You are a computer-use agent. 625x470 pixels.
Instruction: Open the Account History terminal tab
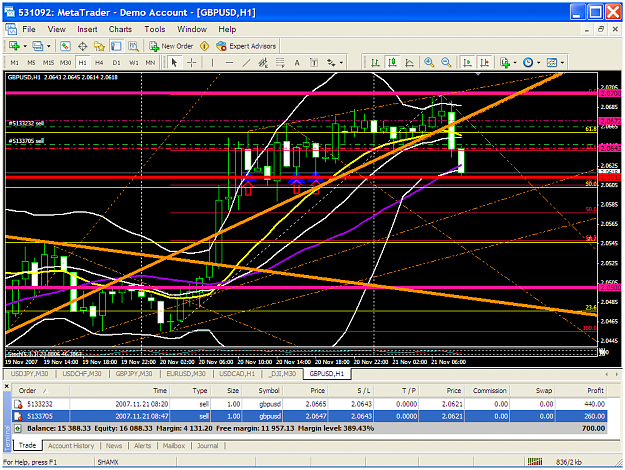click(71, 446)
